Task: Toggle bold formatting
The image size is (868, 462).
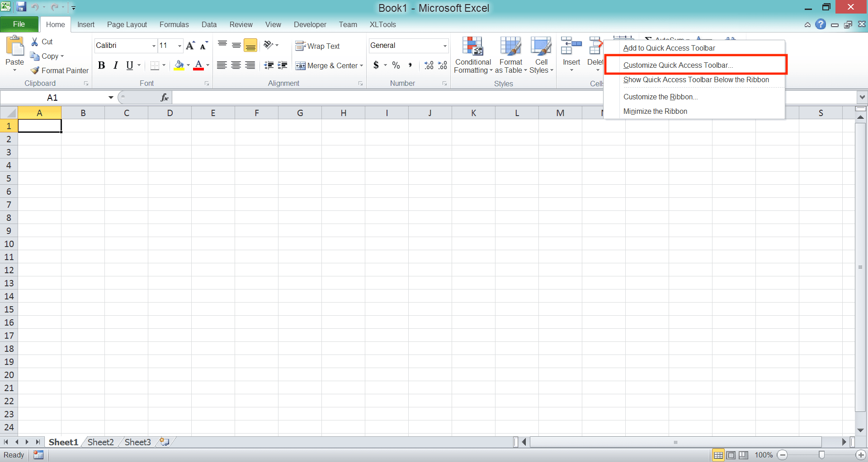Action: [101, 65]
